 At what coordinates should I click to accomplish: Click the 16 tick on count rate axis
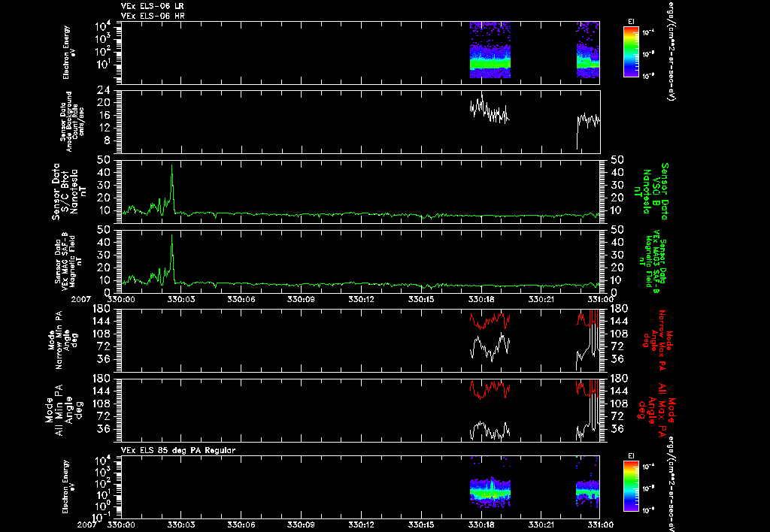coord(104,115)
